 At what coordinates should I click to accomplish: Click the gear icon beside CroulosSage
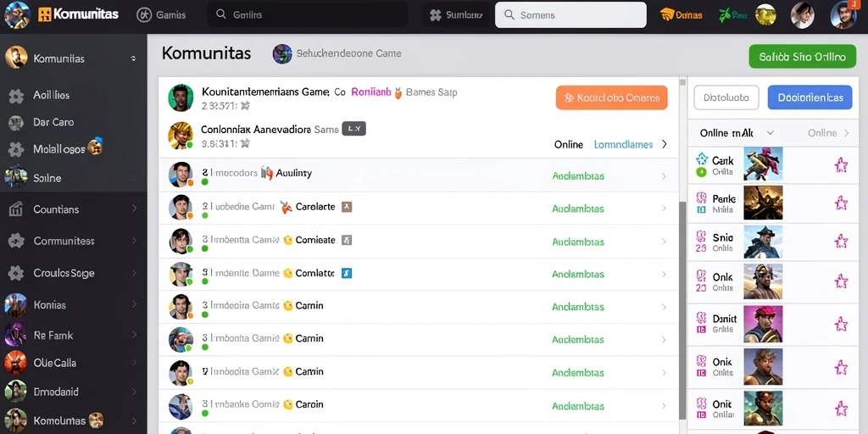16,273
